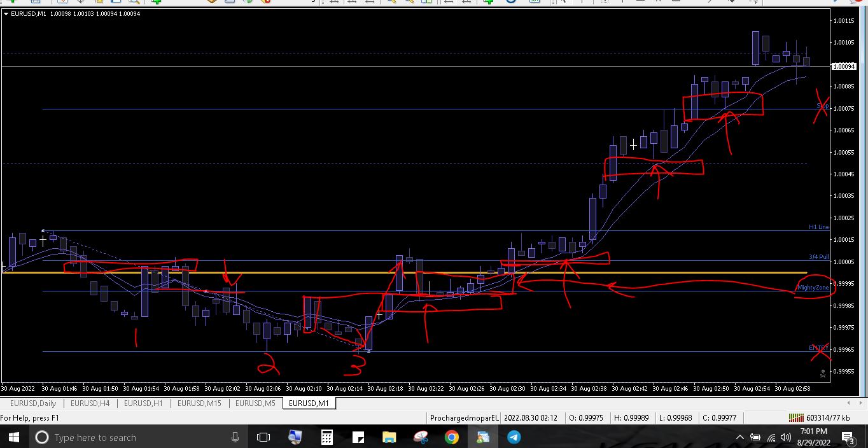Select the ENTRY line label
This screenshot has width=868, height=448.
[818, 348]
